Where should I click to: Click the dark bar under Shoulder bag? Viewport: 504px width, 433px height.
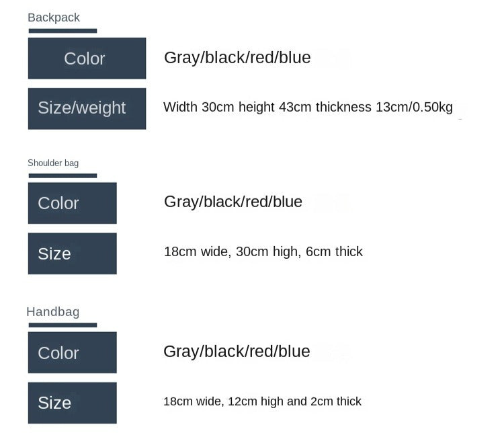pos(62,176)
